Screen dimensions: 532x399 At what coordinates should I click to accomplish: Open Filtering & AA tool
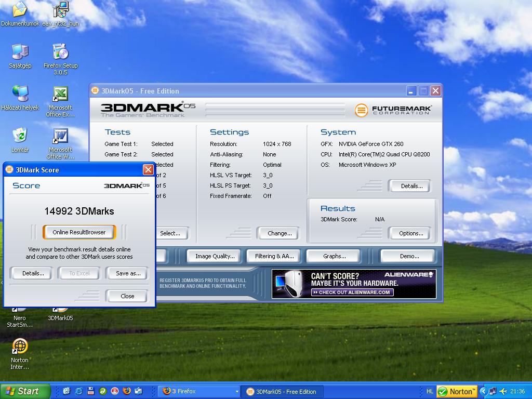coord(274,256)
